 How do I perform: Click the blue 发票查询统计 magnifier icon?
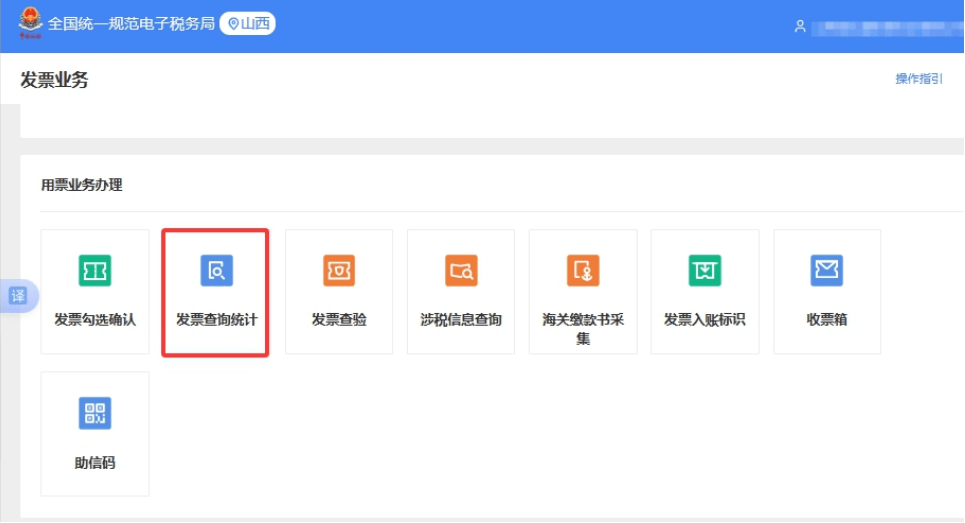(x=216, y=271)
